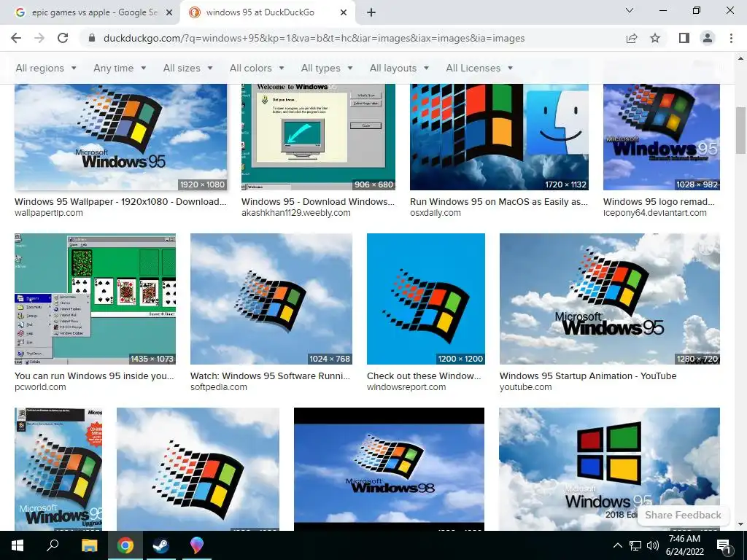Screen dimensions: 747x560
Task: View site security lock icon
Action: pos(92,38)
